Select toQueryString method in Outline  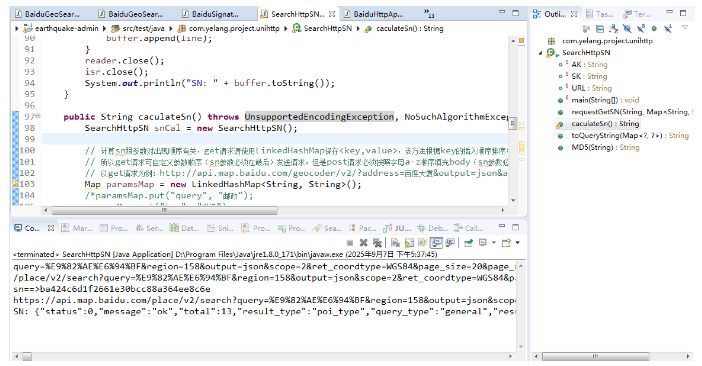[629, 136]
